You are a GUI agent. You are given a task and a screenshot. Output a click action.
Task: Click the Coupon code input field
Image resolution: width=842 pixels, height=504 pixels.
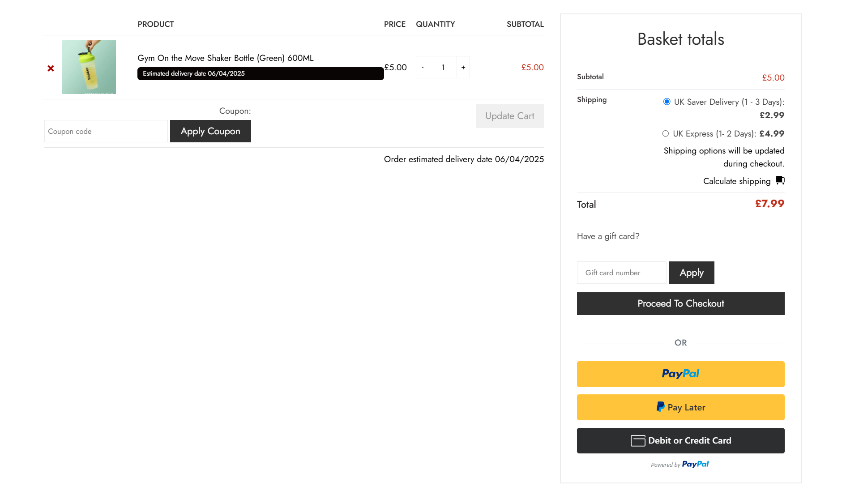click(x=106, y=131)
